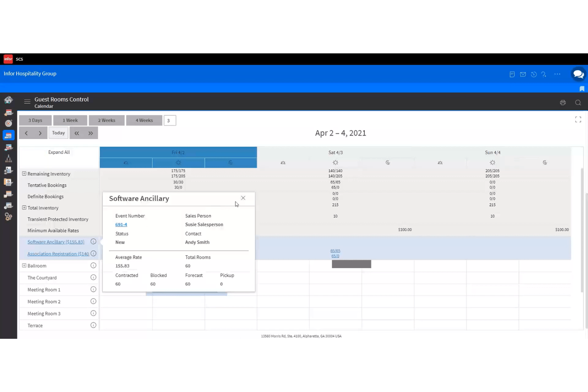Open the hamburger menu beside Guest Rooms Control

pos(27,102)
